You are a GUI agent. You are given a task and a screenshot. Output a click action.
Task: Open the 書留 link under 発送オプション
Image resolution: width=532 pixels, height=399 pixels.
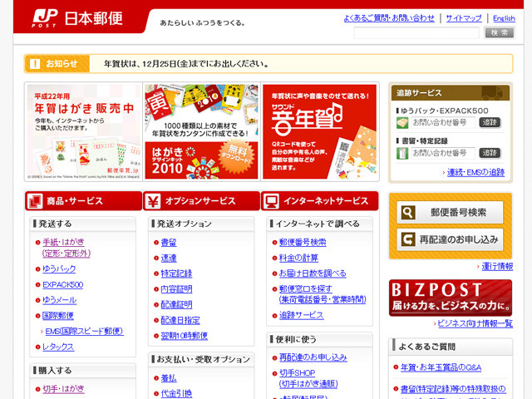169,243
